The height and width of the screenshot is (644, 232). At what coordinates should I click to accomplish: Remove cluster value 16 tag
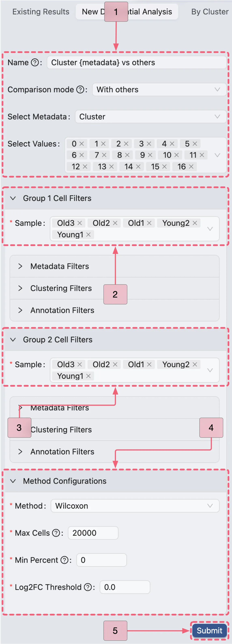click(x=191, y=166)
